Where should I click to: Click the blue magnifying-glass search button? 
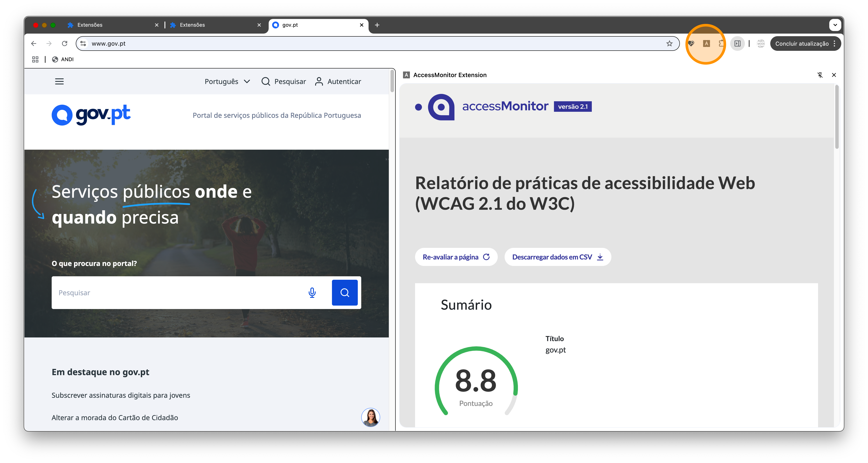tap(344, 292)
